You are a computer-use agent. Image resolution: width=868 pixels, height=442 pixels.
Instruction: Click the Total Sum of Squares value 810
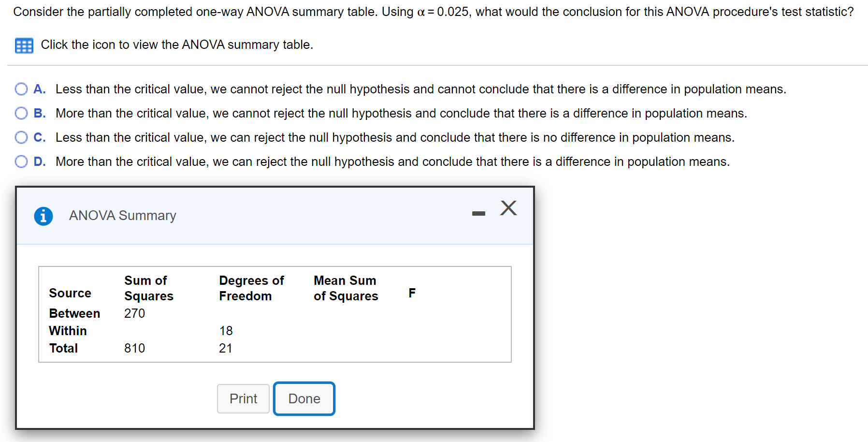coord(134,348)
